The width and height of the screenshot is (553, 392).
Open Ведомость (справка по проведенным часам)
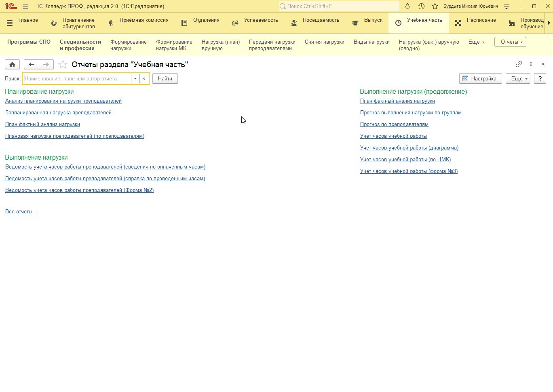105,179
